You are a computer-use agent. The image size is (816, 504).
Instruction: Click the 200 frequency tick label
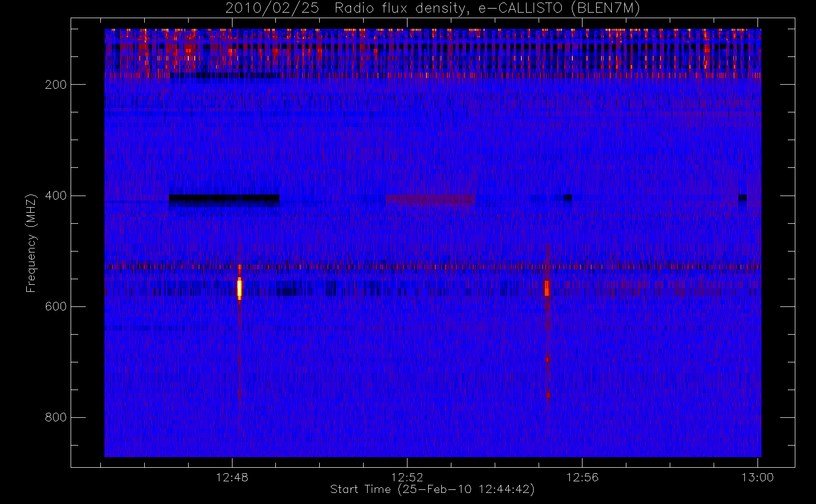point(55,85)
